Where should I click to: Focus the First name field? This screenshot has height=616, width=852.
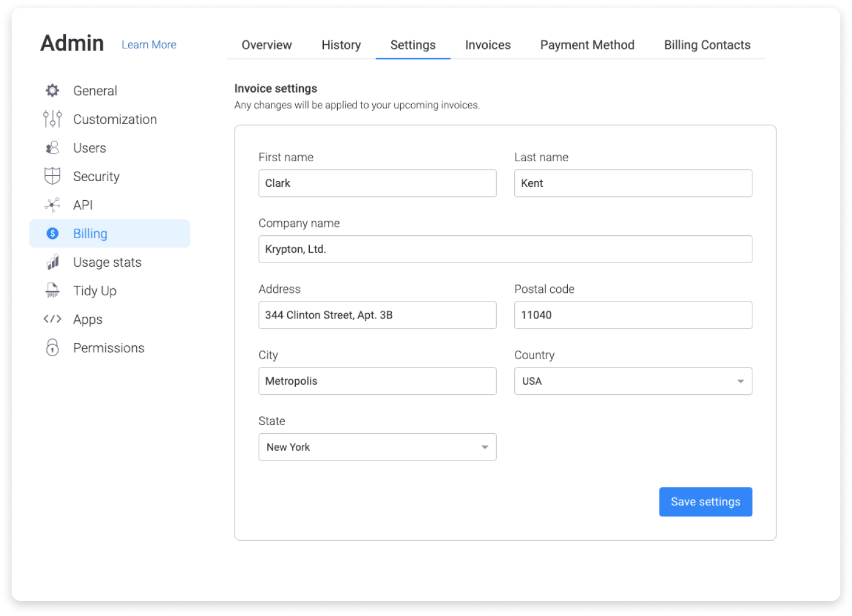(377, 183)
